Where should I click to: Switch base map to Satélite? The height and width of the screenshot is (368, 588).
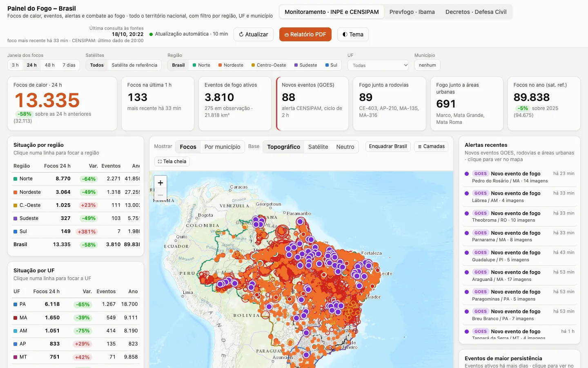318,147
